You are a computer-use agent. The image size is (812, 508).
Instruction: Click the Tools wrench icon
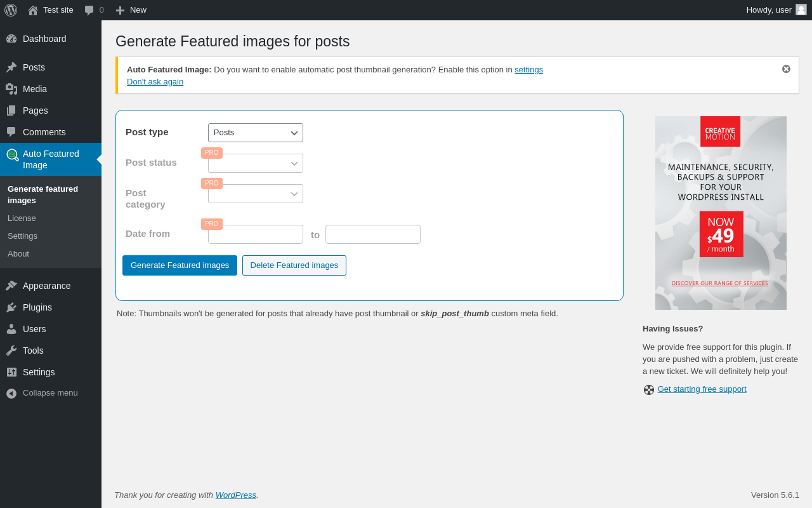(x=11, y=351)
